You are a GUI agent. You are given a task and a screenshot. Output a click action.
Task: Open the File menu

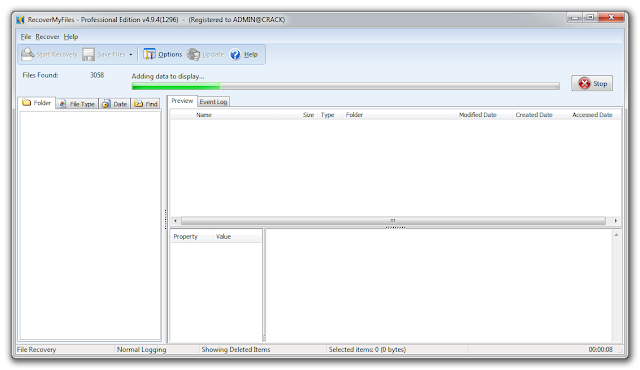point(26,37)
